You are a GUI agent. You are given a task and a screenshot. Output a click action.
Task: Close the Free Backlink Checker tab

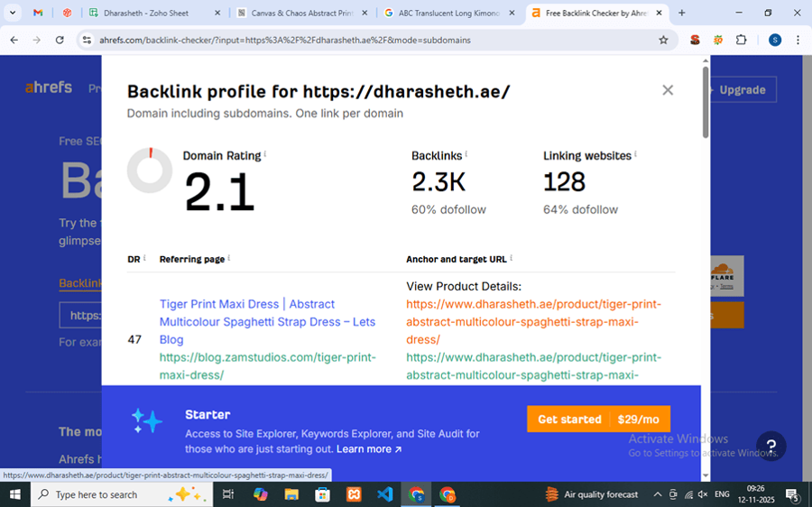[x=659, y=13]
